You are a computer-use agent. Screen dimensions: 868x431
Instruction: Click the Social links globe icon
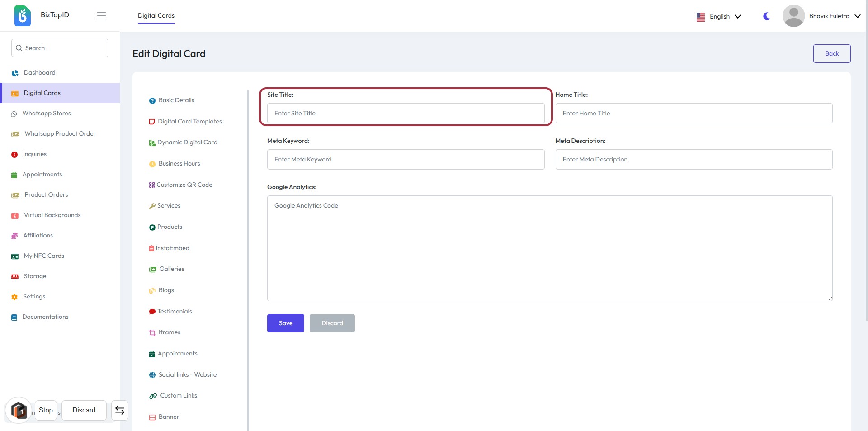[x=152, y=375]
